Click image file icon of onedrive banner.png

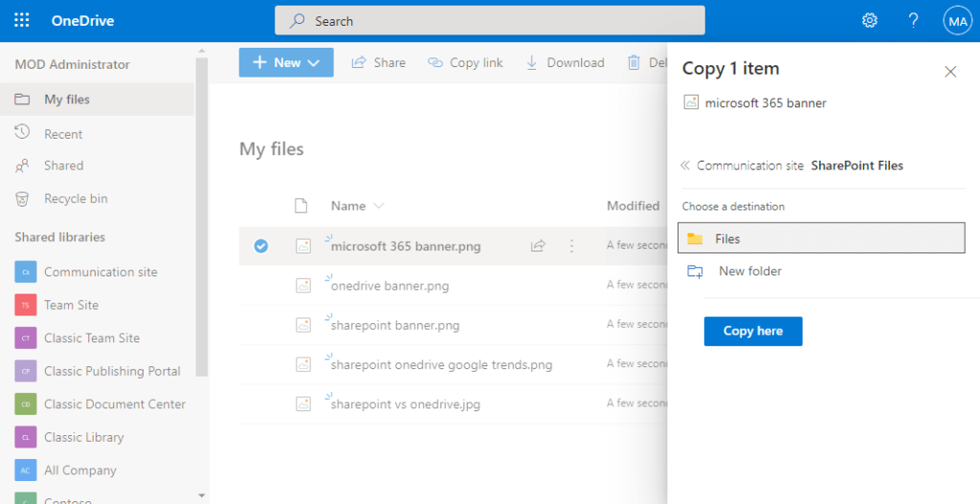pyautogui.click(x=303, y=285)
